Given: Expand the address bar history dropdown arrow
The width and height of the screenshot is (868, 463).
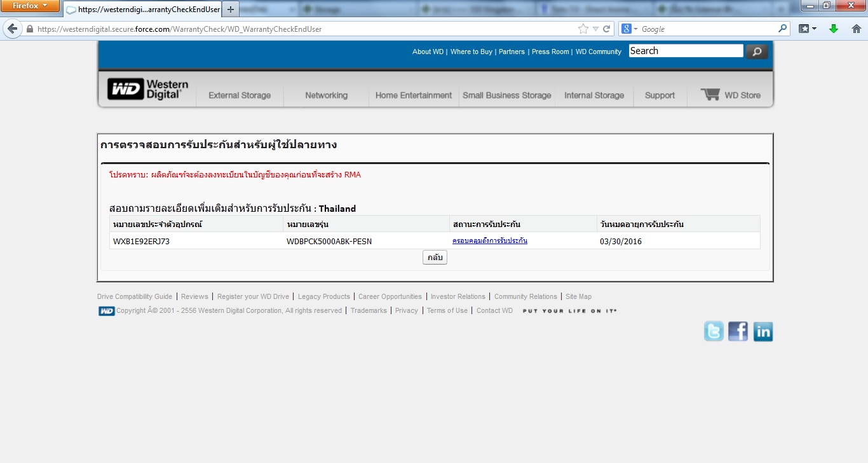Looking at the screenshot, I should (595, 29).
